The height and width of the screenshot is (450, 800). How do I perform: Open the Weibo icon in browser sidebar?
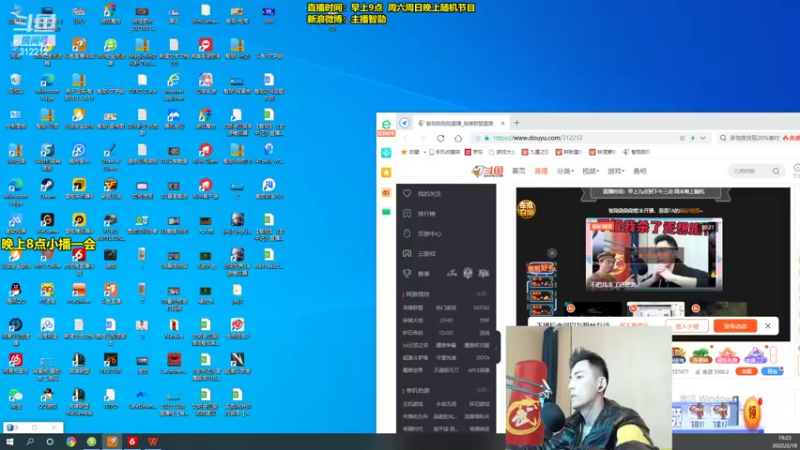pos(386,192)
